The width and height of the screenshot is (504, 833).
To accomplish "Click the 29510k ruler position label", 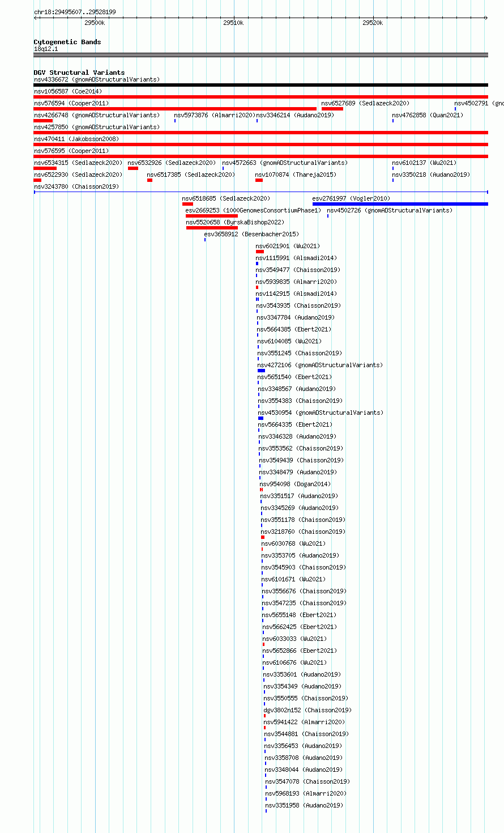I will (x=233, y=23).
